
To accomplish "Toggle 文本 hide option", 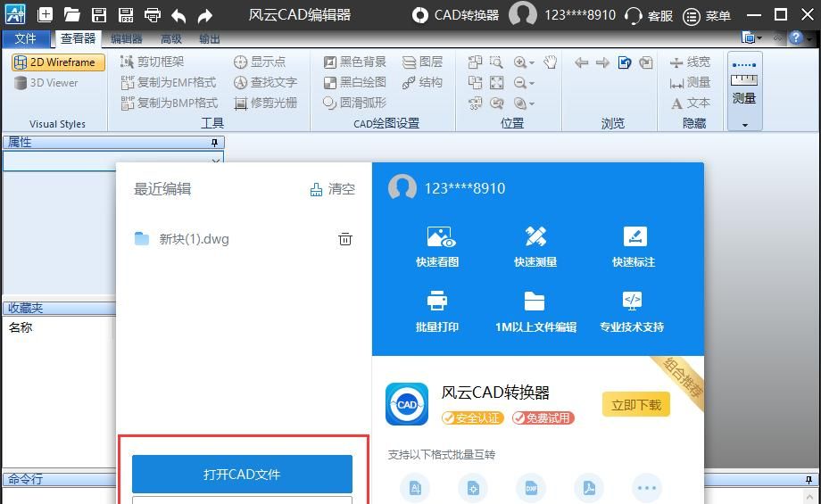I will [x=690, y=103].
